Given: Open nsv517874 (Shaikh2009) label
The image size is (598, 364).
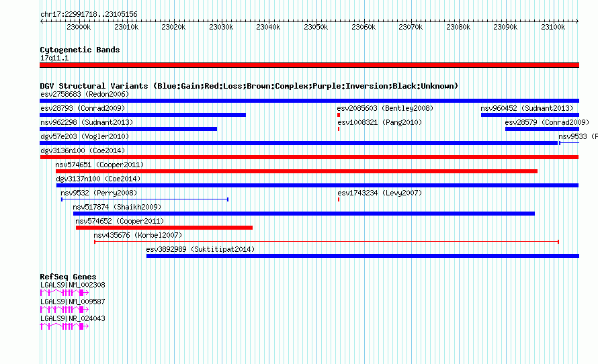Looking at the screenshot, I should coord(117,207).
